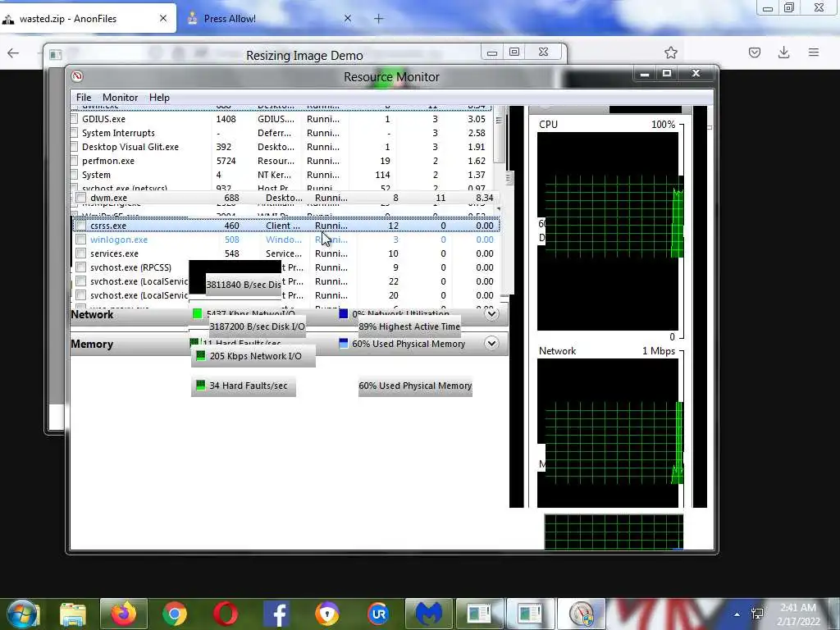Close the wasted.zip - AnonFiles tab
The width and height of the screenshot is (840, 630).
(x=163, y=18)
